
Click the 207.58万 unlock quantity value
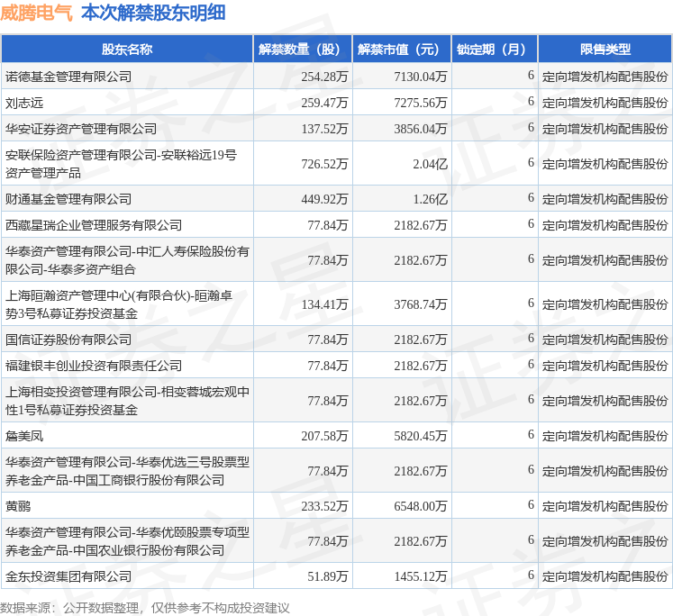(324, 437)
